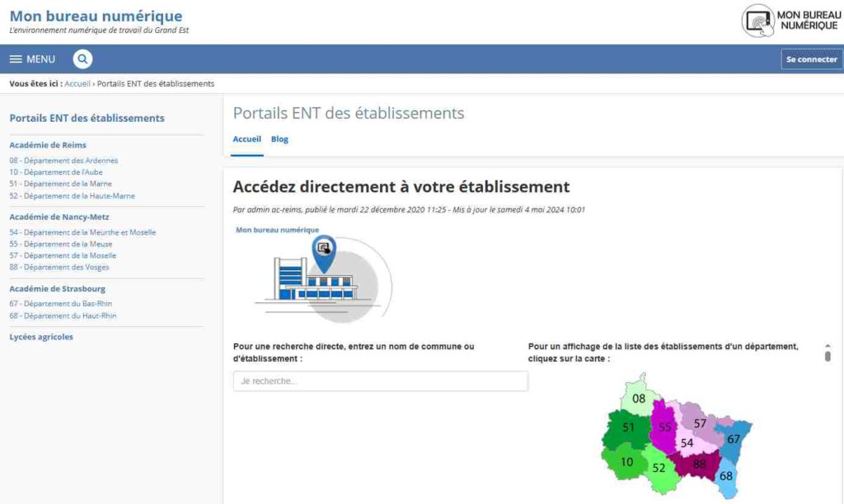The width and height of the screenshot is (844, 504).
Task: Switch to the Blog tab
Action: tap(279, 138)
